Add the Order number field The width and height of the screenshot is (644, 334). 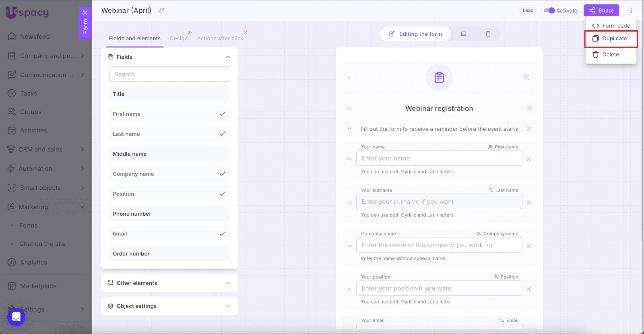pyautogui.click(x=169, y=254)
